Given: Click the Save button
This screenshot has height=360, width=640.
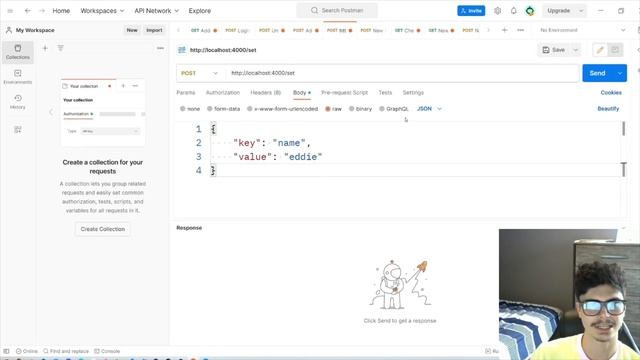Looking at the screenshot, I should coord(554,50).
